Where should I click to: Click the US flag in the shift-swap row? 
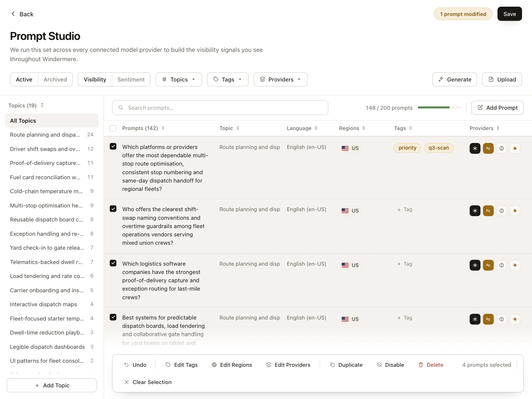[345, 211]
